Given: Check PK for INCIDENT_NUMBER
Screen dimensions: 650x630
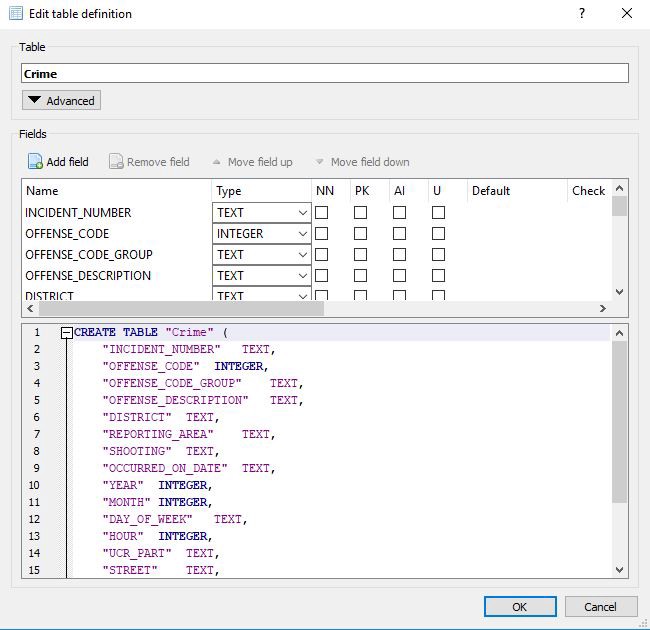Looking at the screenshot, I should click(x=360, y=213).
